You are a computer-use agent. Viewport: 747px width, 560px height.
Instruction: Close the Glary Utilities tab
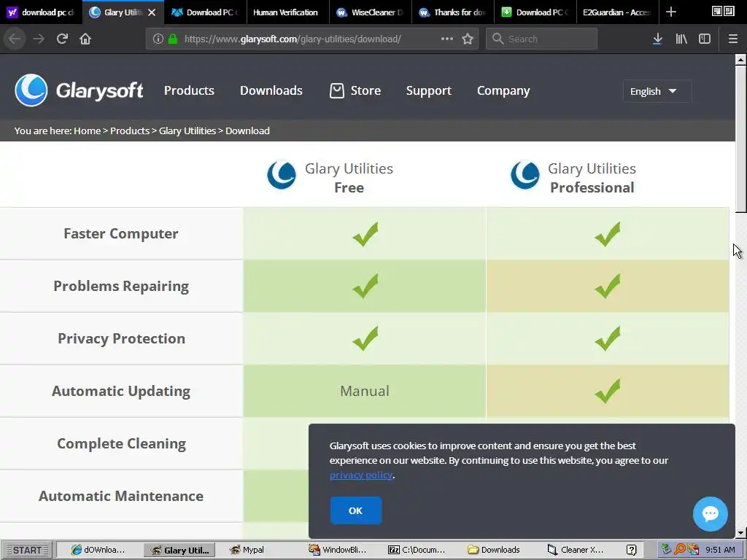152,12
